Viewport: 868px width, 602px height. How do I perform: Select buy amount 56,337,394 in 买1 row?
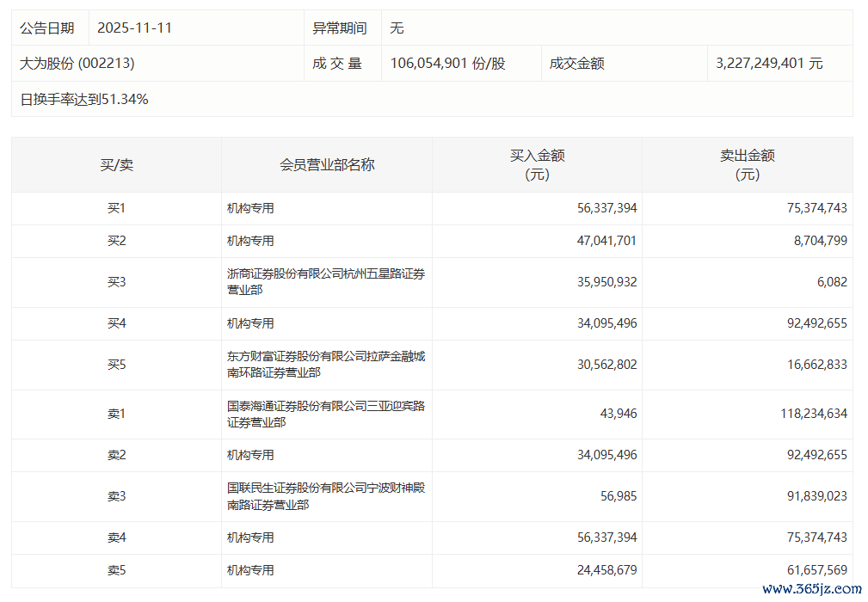[x=607, y=209]
